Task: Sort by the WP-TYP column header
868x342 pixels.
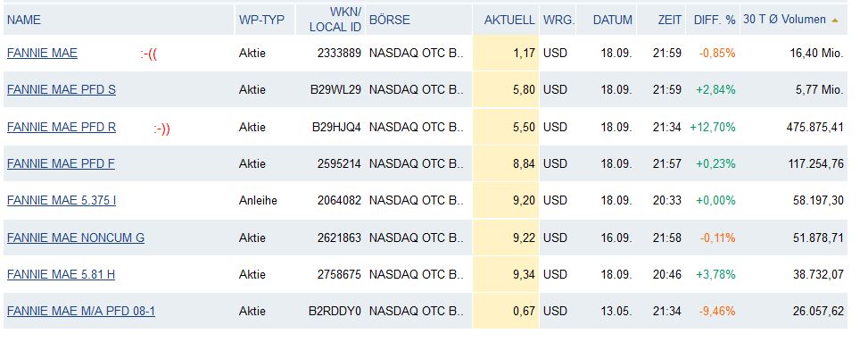Action: click(261, 20)
